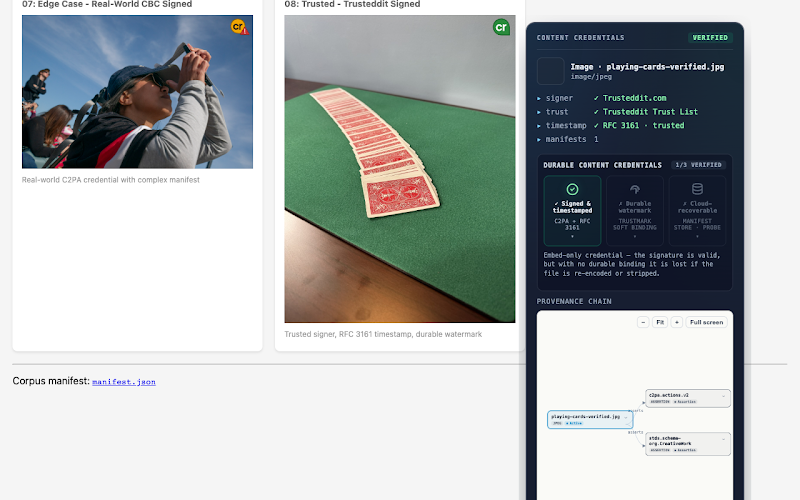The image size is (800, 500).
Task: Click the stds.schema-org.CreativeWork node title text
Action: click(670, 441)
